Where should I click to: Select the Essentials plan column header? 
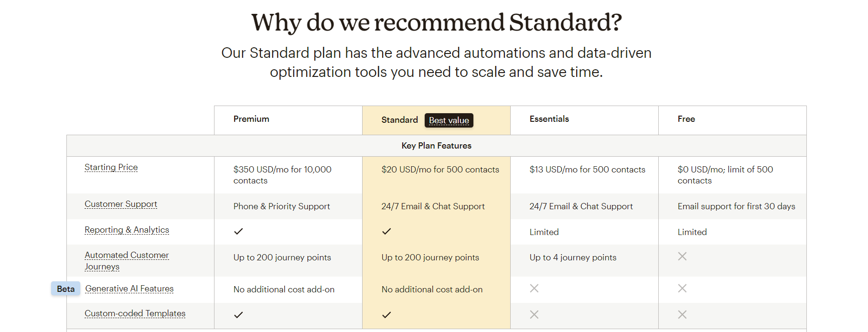click(x=549, y=119)
